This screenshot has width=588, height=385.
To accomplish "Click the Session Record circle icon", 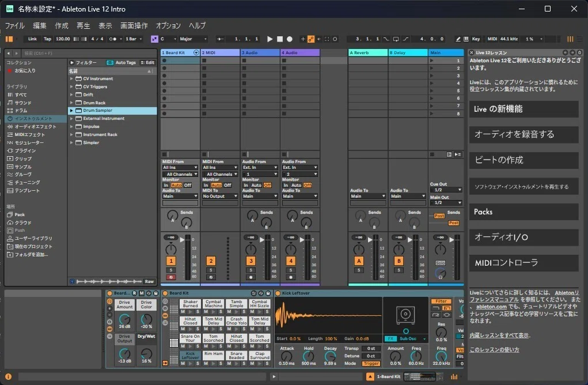I will click(335, 39).
